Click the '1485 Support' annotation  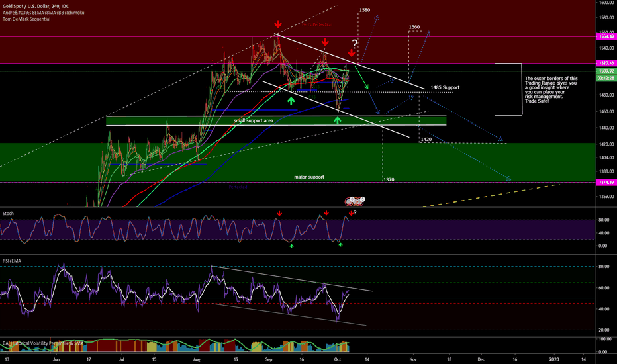pyautogui.click(x=445, y=88)
